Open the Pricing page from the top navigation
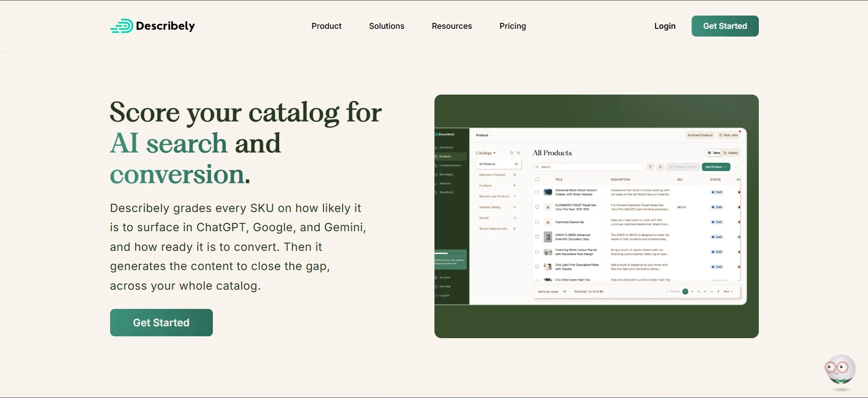 513,26
